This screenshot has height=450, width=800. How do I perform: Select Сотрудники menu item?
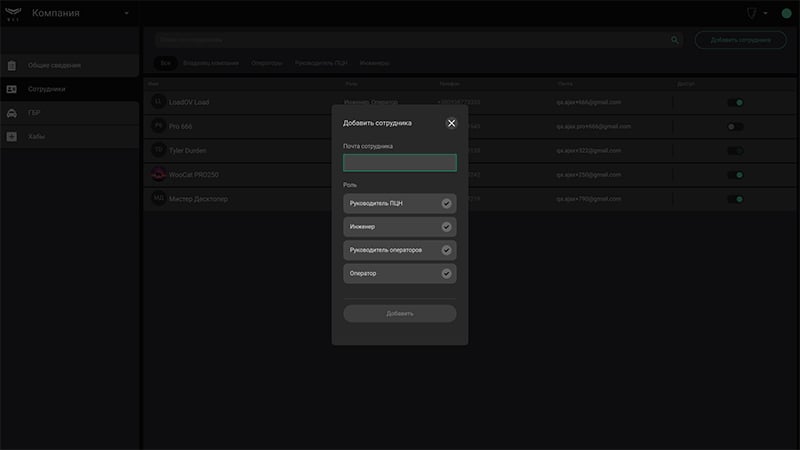[69, 89]
